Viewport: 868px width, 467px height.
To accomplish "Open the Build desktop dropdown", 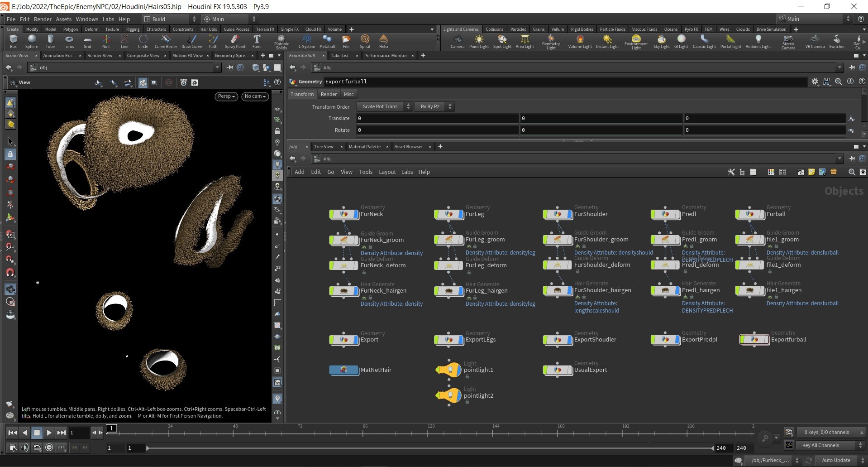I will pyautogui.click(x=170, y=19).
